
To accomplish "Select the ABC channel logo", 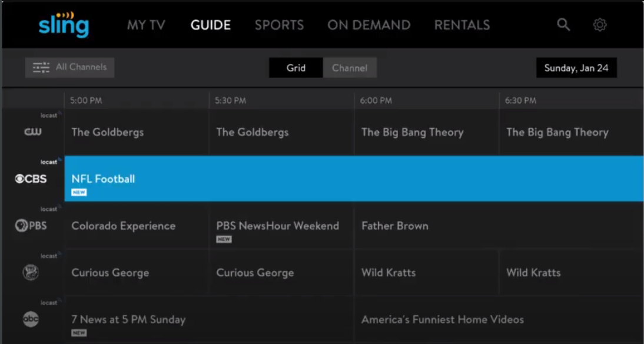I will [31, 319].
